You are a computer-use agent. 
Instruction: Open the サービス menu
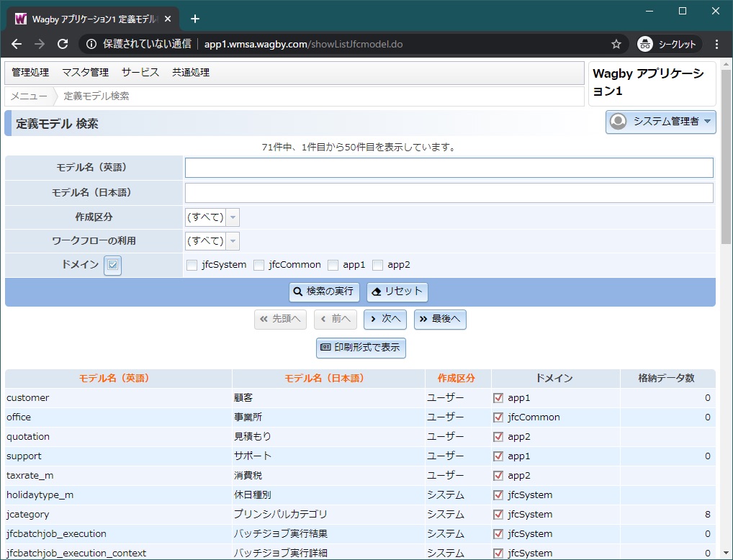point(140,73)
